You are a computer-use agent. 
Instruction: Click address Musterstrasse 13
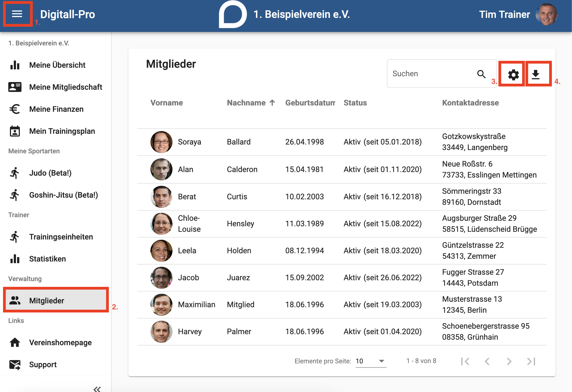pos(472,299)
